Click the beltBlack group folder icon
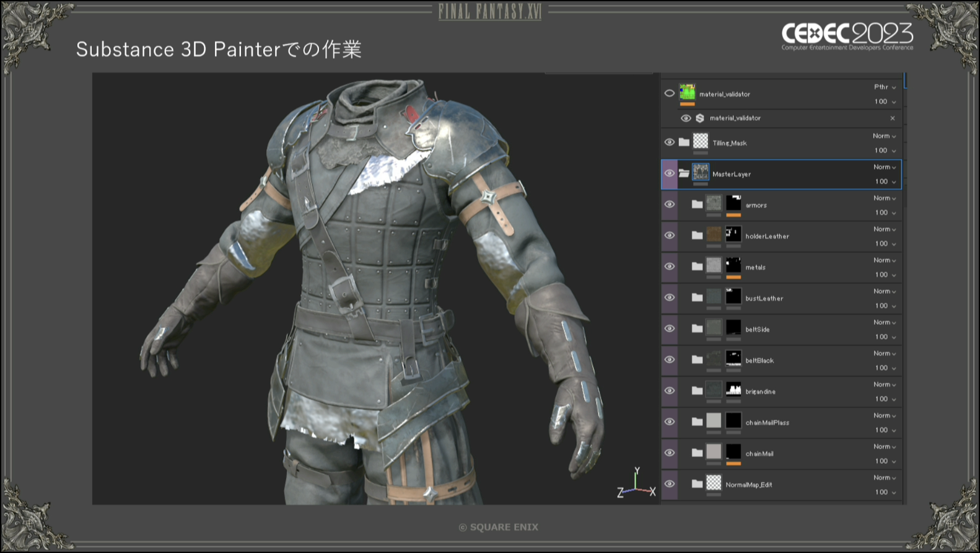980x553 pixels. tap(697, 359)
